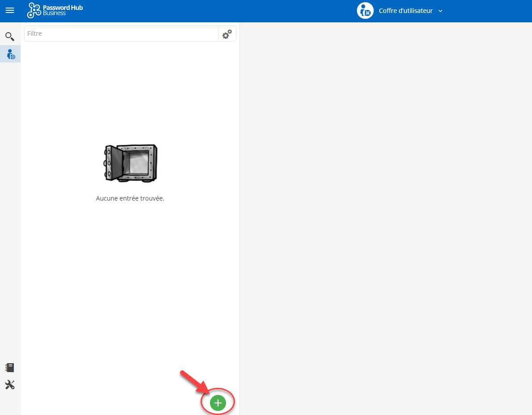The height and width of the screenshot is (415, 532).
Task: Open the Coffre d'utilisateur vault selector
Action: coord(406,11)
